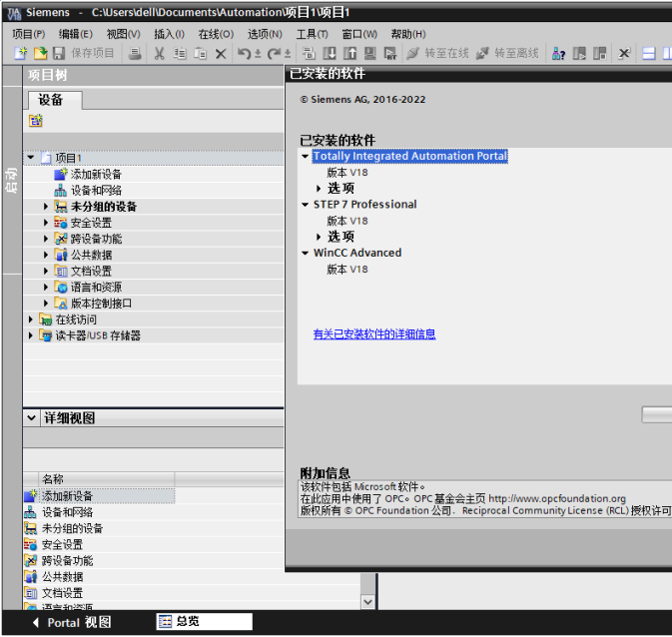This screenshot has width=672, height=637.
Task: Open the 在线(O) menu
Action: coord(216,34)
